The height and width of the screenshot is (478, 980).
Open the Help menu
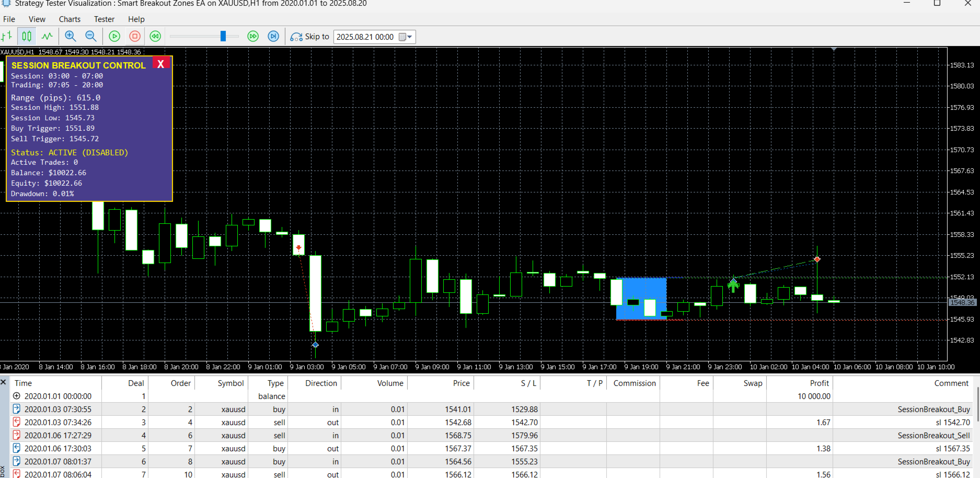[136, 19]
